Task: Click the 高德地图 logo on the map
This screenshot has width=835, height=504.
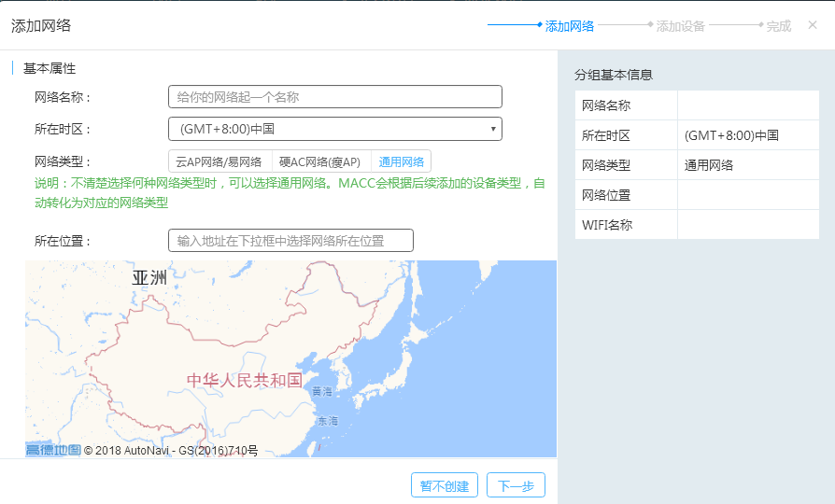Action: [52, 450]
